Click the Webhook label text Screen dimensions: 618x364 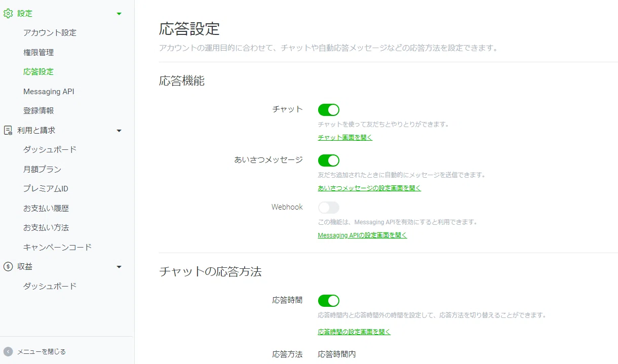287,207
